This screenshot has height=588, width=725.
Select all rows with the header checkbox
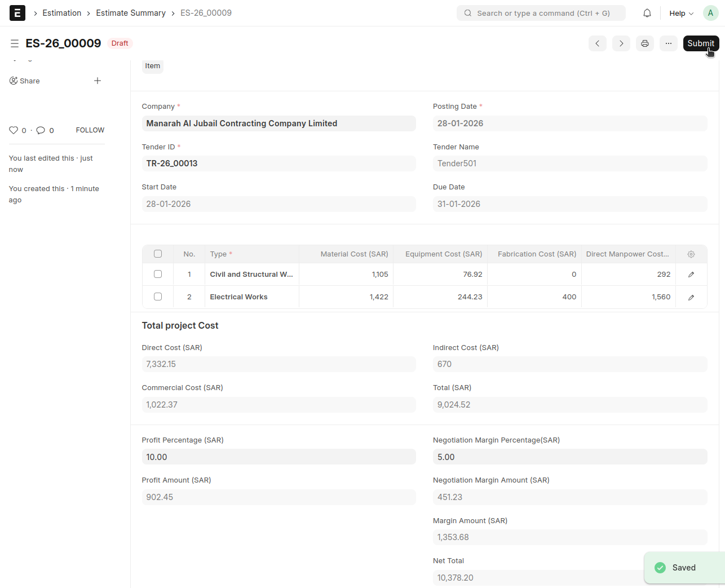tap(158, 254)
